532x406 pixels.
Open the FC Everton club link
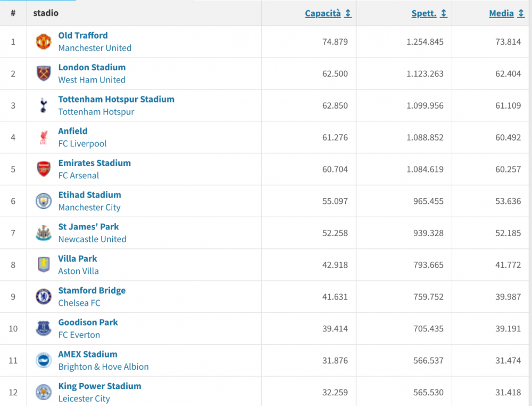point(79,335)
